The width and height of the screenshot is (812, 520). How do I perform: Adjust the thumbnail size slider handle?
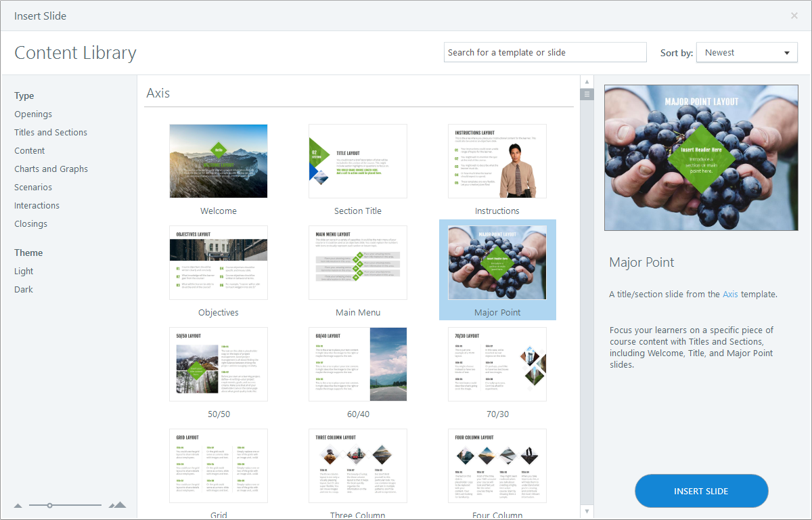pos(51,505)
